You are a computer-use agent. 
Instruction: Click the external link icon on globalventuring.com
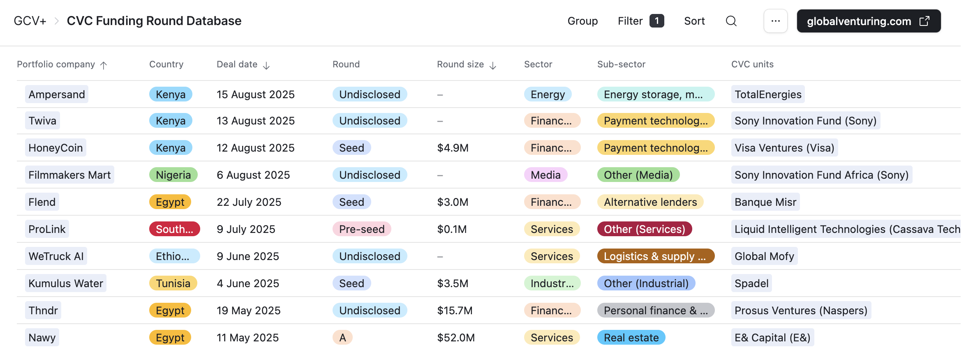(925, 21)
